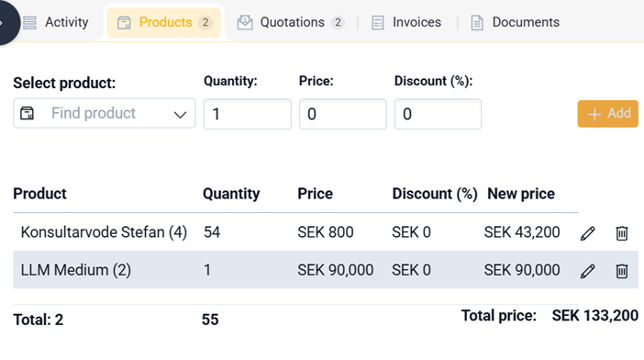
Task: Delete the LLM Medium row
Action: click(x=622, y=271)
